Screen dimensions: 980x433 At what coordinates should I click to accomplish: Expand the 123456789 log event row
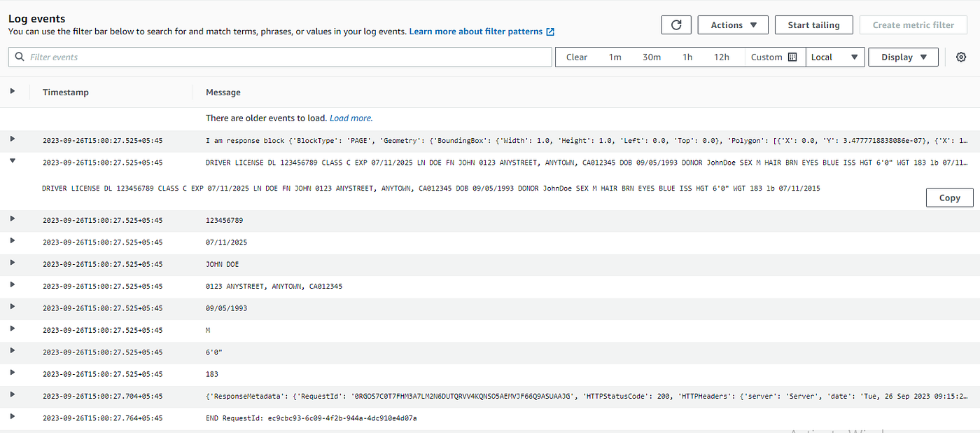[13, 219]
